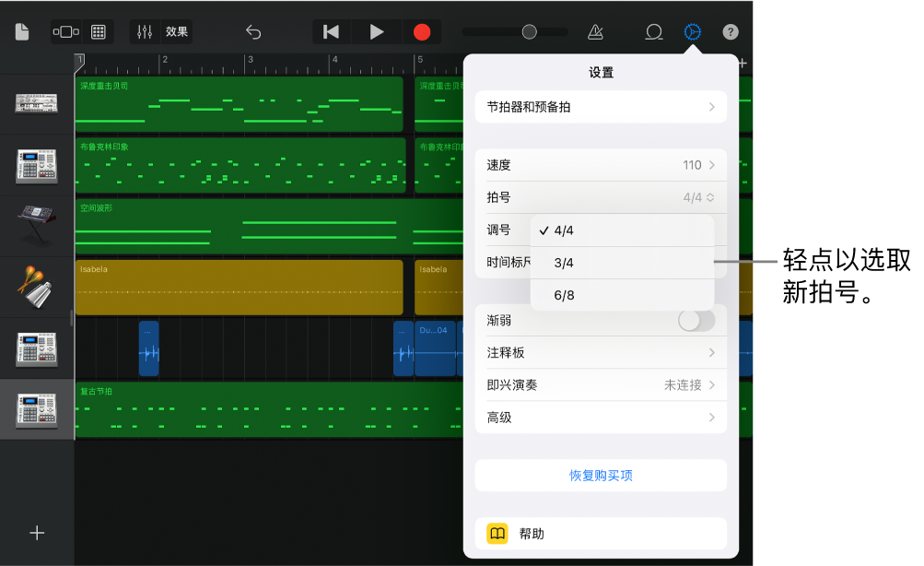Image resolution: width=924 pixels, height=566 pixels.
Task: Open the loop browser icon
Action: click(654, 30)
